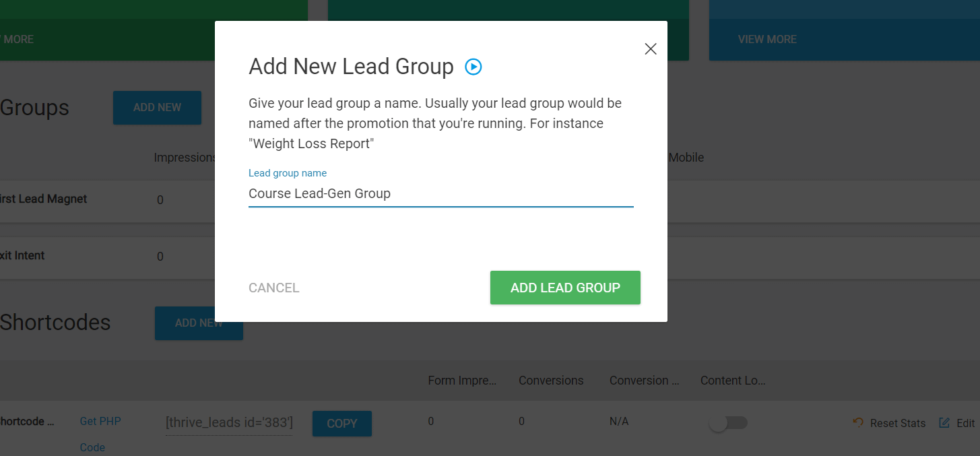
Task: Click the Form Impressions column header
Action: pos(462,381)
